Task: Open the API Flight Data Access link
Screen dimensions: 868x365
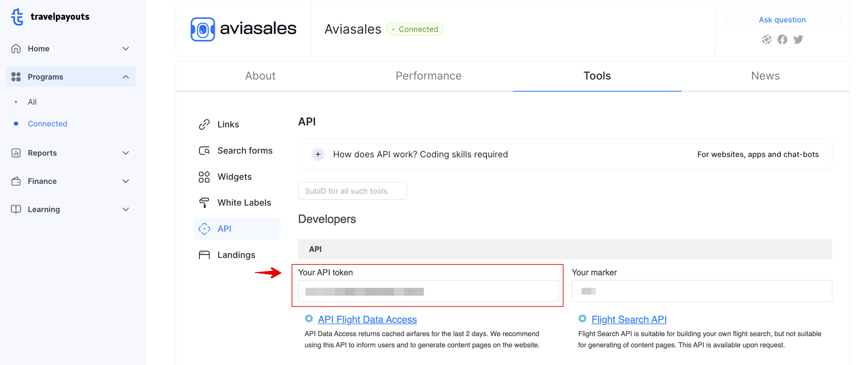Action: [367, 319]
